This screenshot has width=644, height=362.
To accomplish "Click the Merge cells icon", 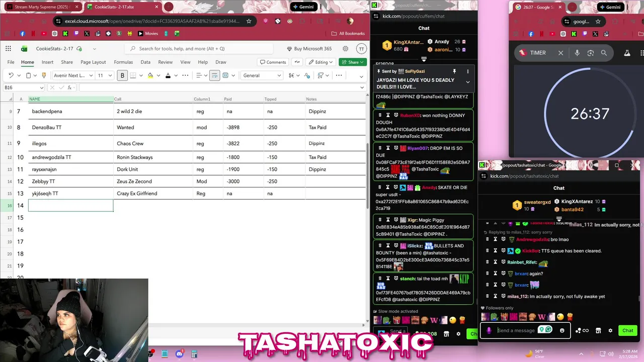I will click(225, 75).
